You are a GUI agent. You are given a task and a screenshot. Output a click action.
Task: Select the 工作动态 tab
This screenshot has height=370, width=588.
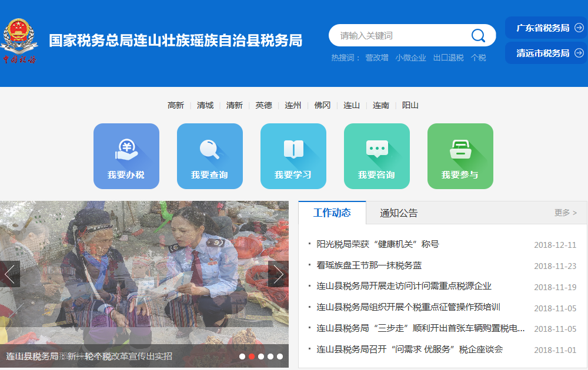tap(332, 213)
